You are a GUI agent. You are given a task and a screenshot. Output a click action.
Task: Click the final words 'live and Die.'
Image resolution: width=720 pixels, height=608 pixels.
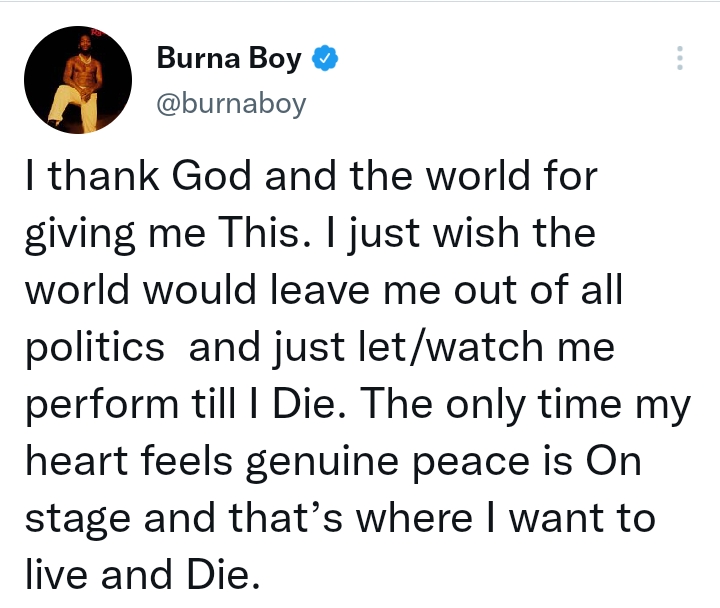tap(143, 575)
